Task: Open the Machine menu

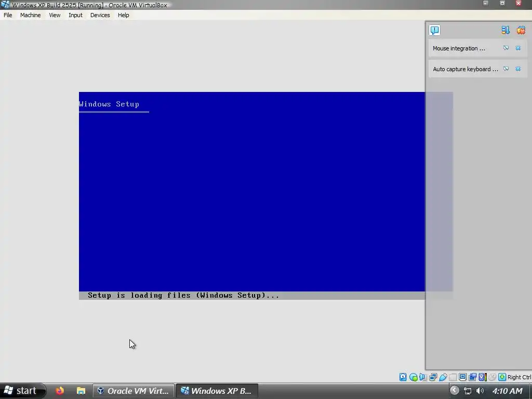Action: (x=30, y=15)
